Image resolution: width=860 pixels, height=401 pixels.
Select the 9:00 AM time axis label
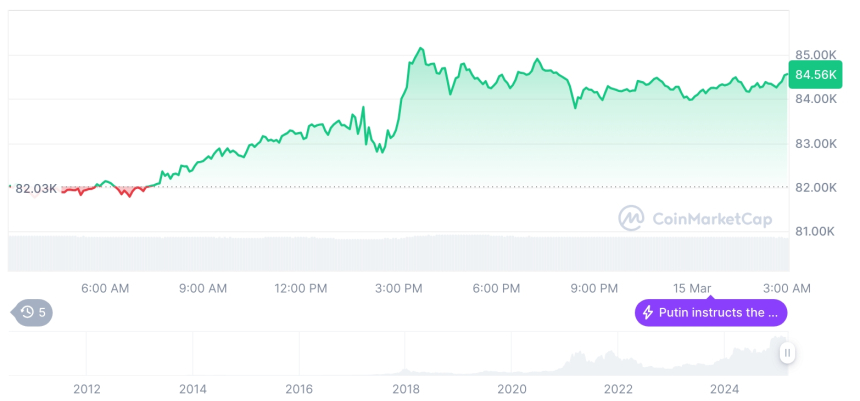[x=203, y=288]
